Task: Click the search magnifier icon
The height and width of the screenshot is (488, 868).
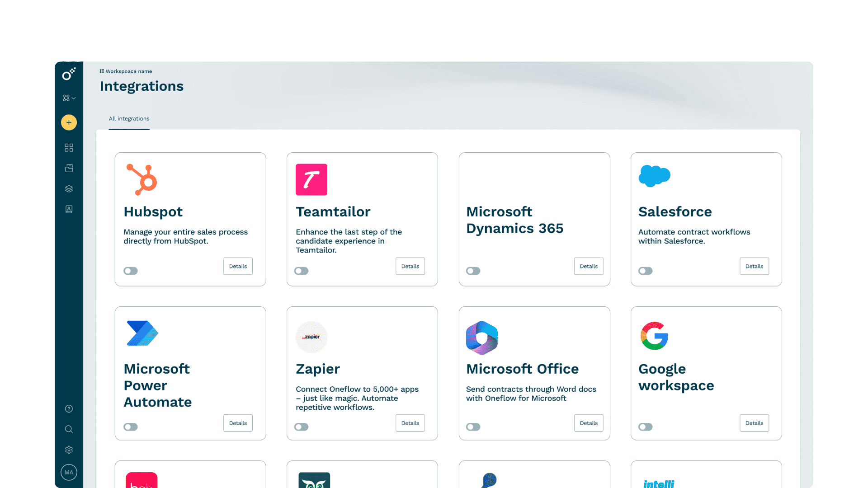Action: pyautogui.click(x=69, y=429)
